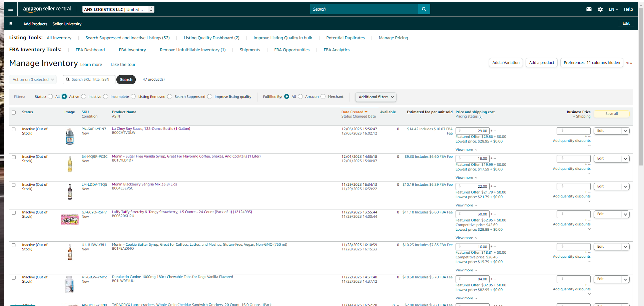Select the Incomplete status radio button
Image resolution: width=644 pixels, height=306 pixels.
coord(106,97)
